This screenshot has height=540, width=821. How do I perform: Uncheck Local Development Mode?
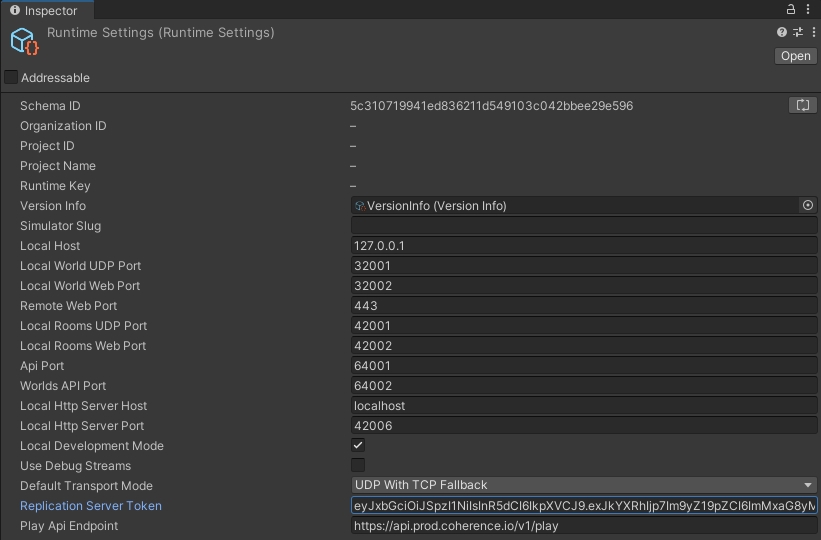[x=358, y=446]
